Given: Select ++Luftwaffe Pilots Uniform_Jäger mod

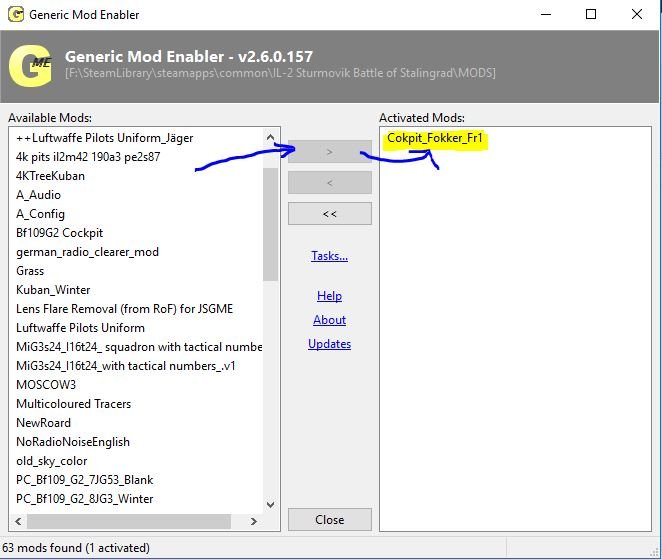Looking at the screenshot, I should [x=104, y=138].
